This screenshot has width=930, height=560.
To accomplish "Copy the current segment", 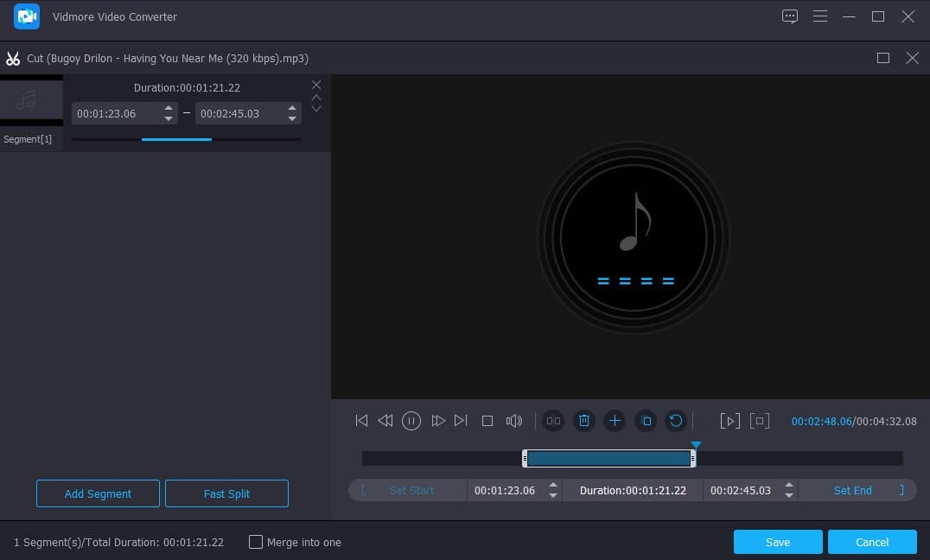I will pos(646,421).
